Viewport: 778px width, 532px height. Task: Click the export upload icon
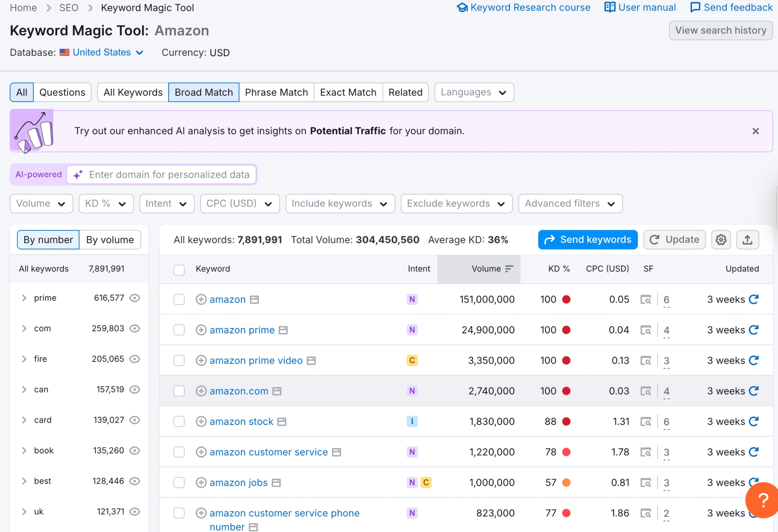(747, 240)
